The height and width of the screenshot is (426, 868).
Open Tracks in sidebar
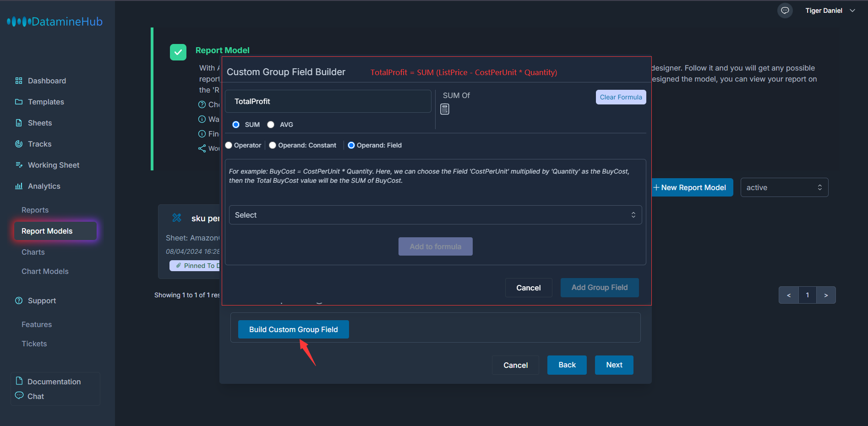point(39,144)
